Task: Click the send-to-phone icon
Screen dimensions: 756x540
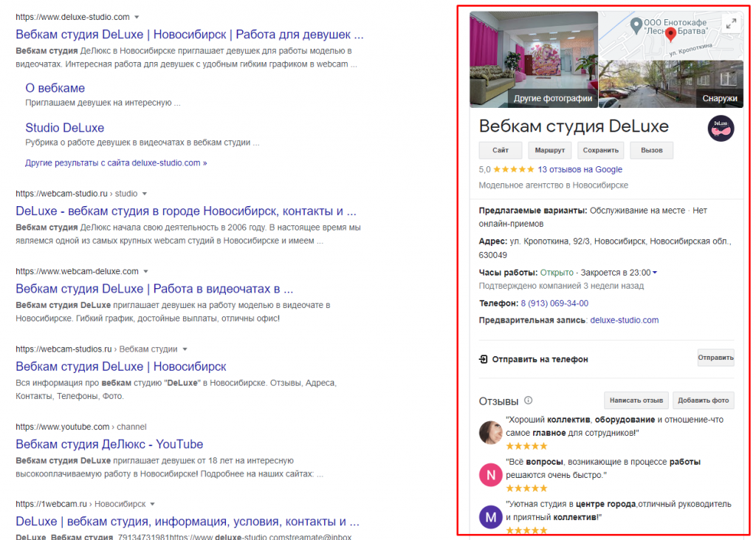Action: [483, 359]
